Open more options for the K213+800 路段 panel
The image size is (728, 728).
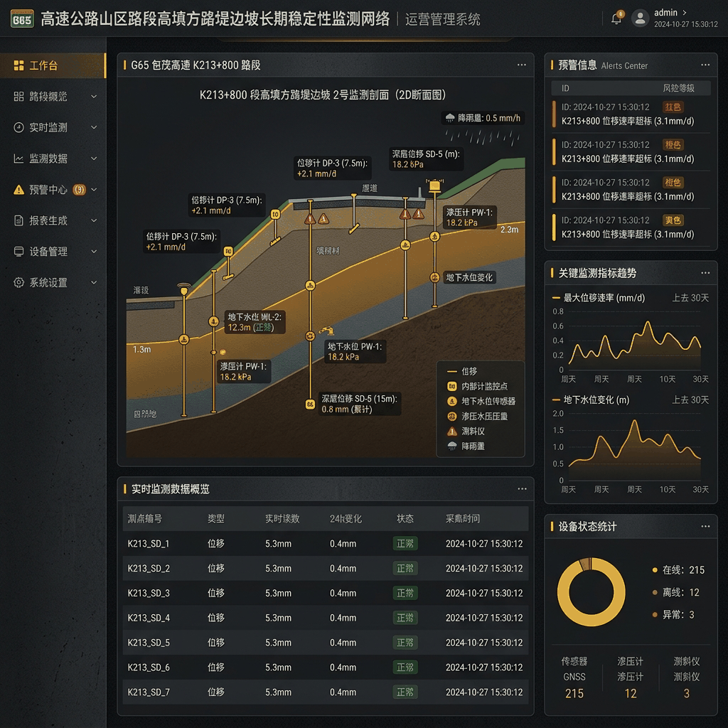click(522, 65)
